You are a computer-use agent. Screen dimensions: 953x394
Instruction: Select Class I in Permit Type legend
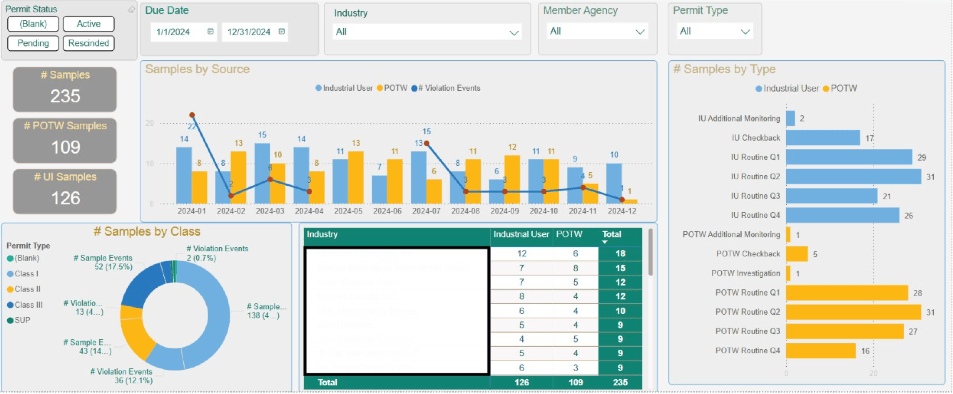click(23, 274)
